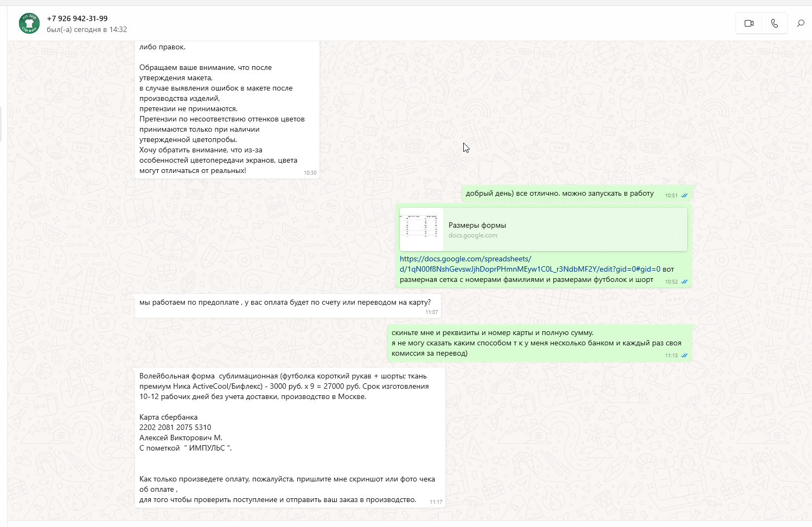The image size is (812, 527).
Task: Select the message about предоплате payment
Action: coord(287,306)
